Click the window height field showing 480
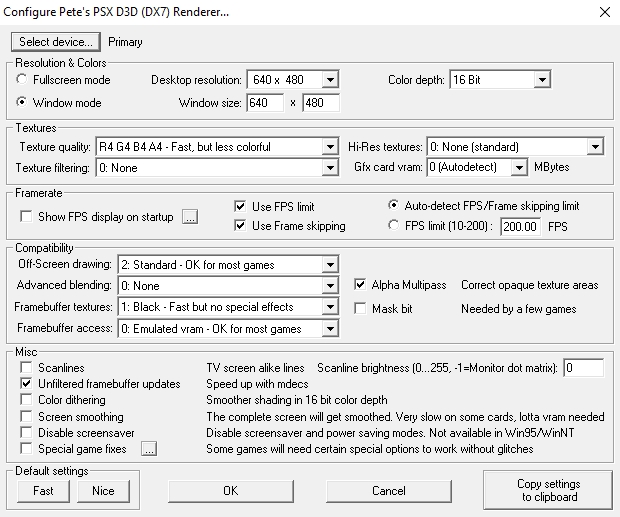Screen dimensions: 620x517 click(x=321, y=103)
